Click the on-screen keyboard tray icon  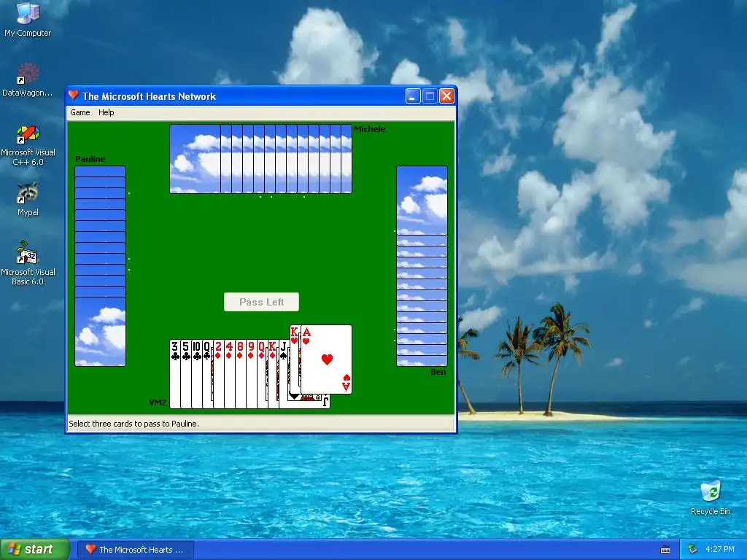[x=665, y=550]
